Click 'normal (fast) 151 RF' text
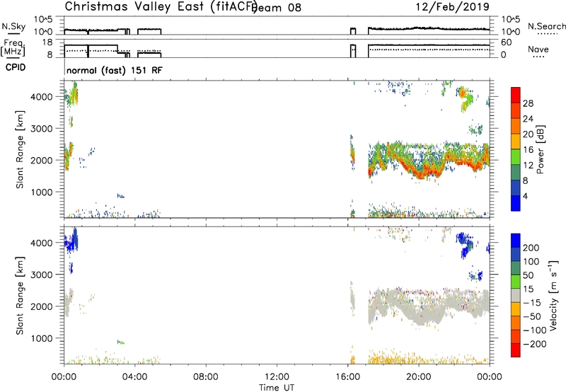566x392 pixels. coord(115,70)
